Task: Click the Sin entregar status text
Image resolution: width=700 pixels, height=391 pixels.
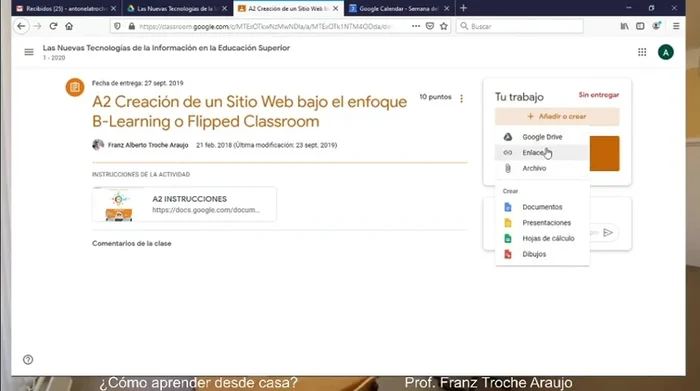Action: pos(599,95)
